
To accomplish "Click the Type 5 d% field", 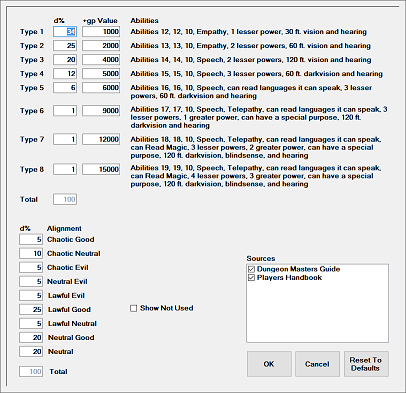I will 65,88.
